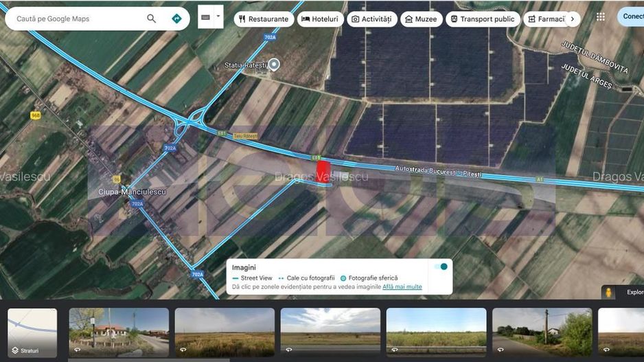Click the green A1 motorway shield
This screenshot has height=362, width=644.
tap(540, 179)
